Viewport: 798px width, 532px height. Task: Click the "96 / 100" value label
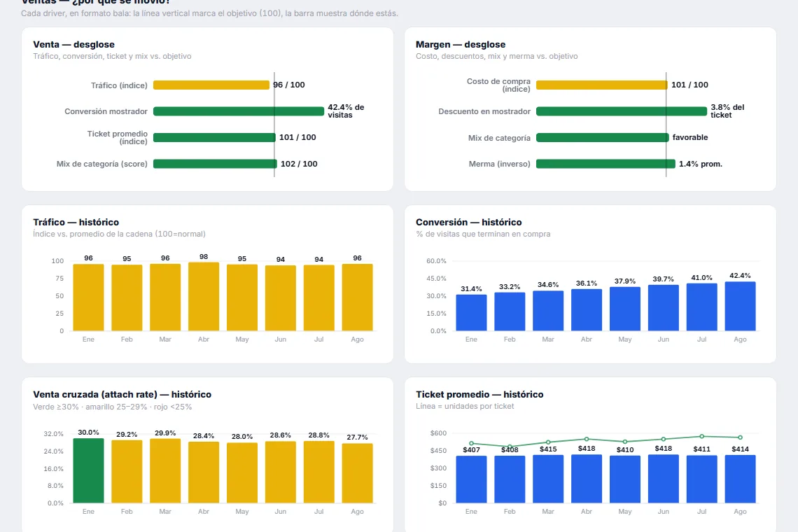coord(289,85)
